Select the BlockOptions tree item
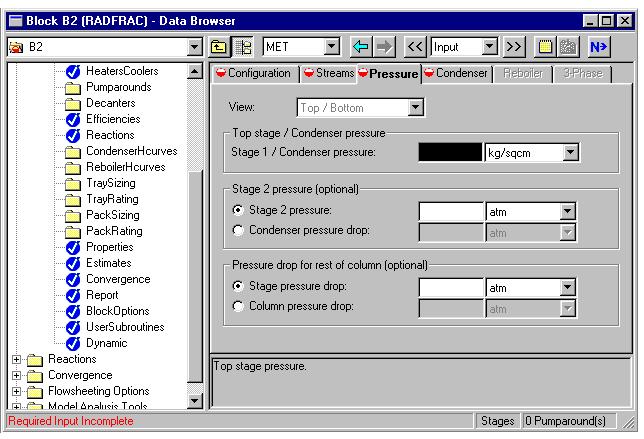Viewport: 644px width, 439px height. click(117, 311)
